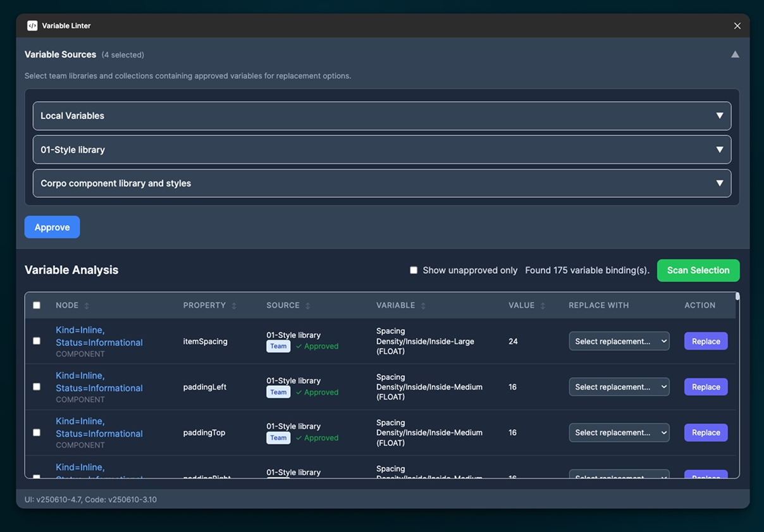The width and height of the screenshot is (764, 532).
Task: Sort by the VARIABLE column sort icon
Action: click(422, 305)
